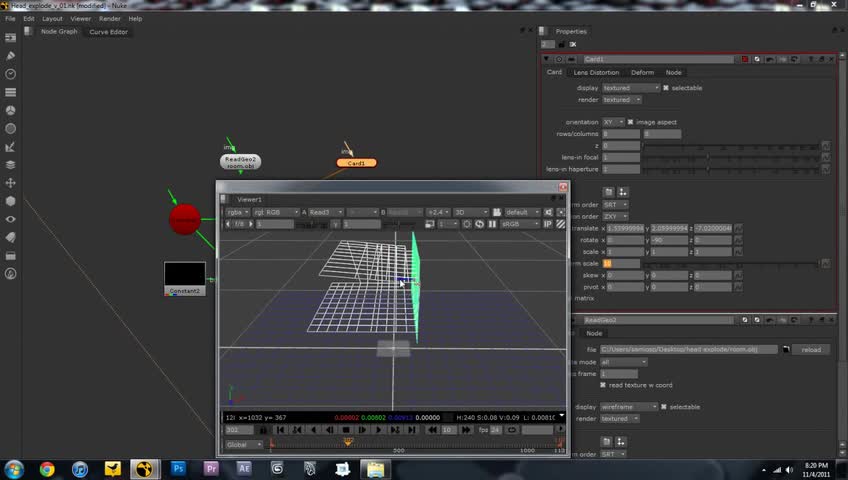Screen dimensions: 848x480
Task: Open the Color nodes wheel icon
Action: (10, 110)
